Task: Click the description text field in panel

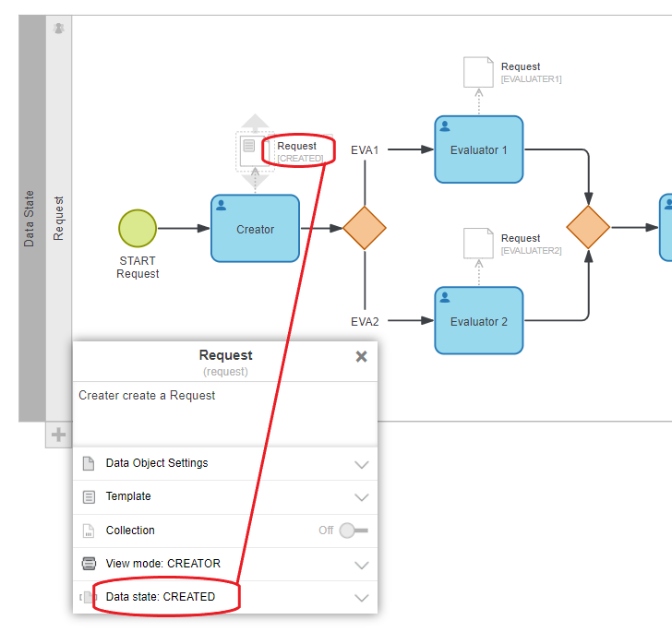Action: tap(224, 413)
